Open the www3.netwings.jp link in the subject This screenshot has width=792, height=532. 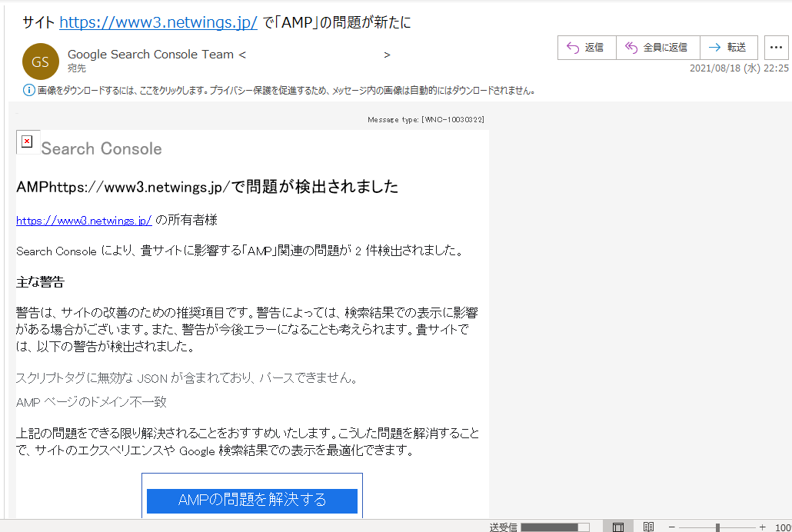click(158, 22)
